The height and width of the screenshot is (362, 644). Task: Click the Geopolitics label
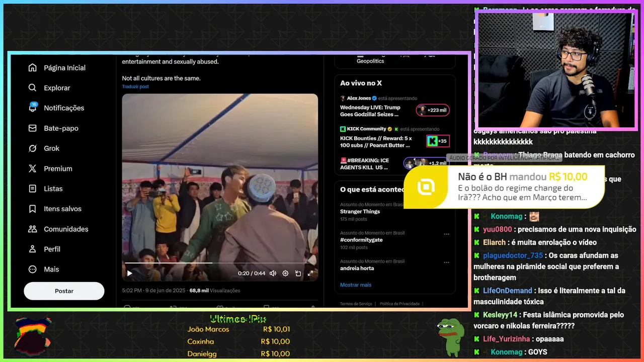pos(370,61)
